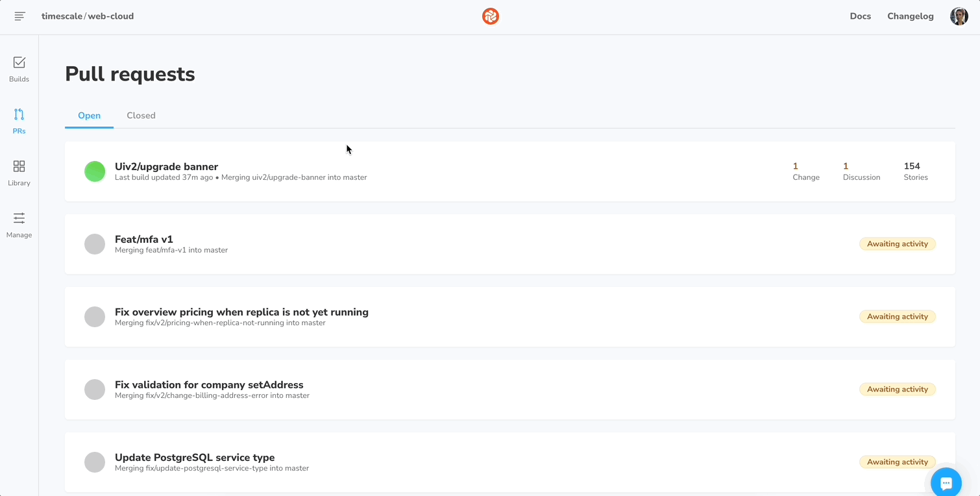Open the Changelog link
This screenshot has width=980, height=496.
910,16
